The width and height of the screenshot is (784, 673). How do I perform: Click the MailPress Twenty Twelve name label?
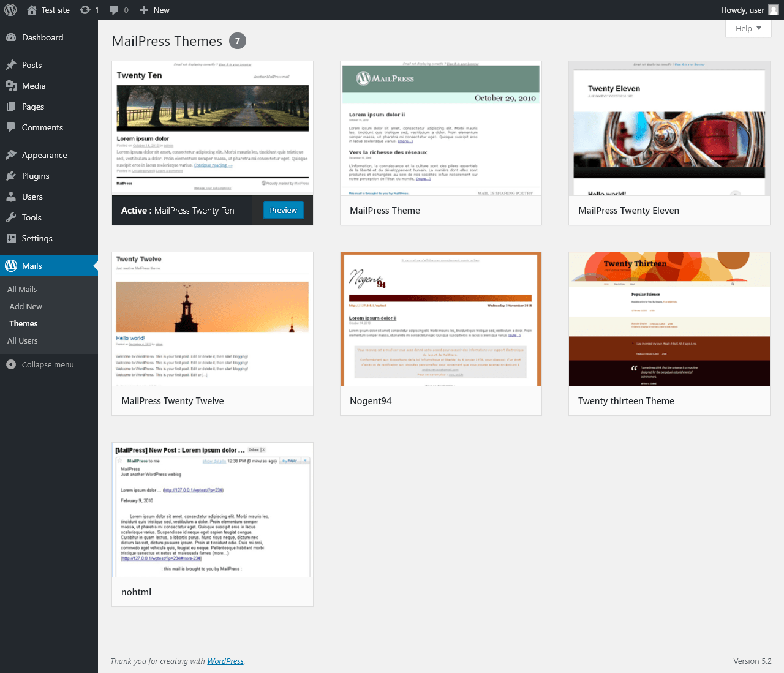coord(173,401)
